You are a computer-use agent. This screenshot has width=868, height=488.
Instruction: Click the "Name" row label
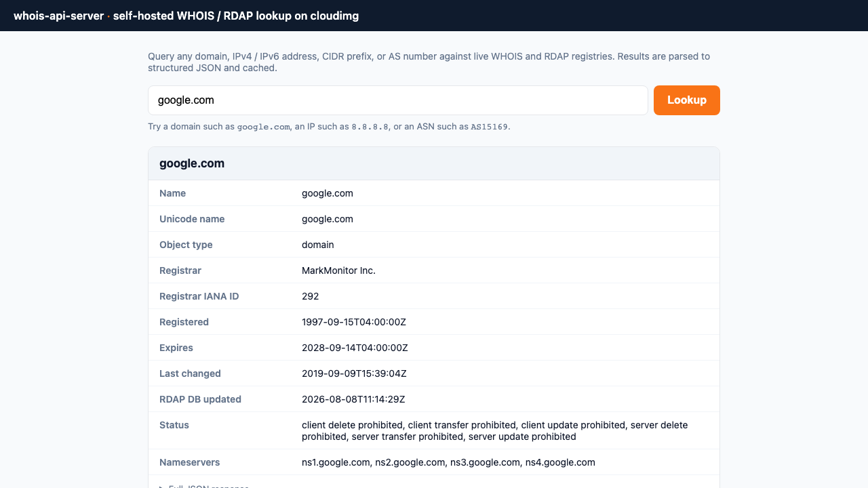click(x=172, y=193)
